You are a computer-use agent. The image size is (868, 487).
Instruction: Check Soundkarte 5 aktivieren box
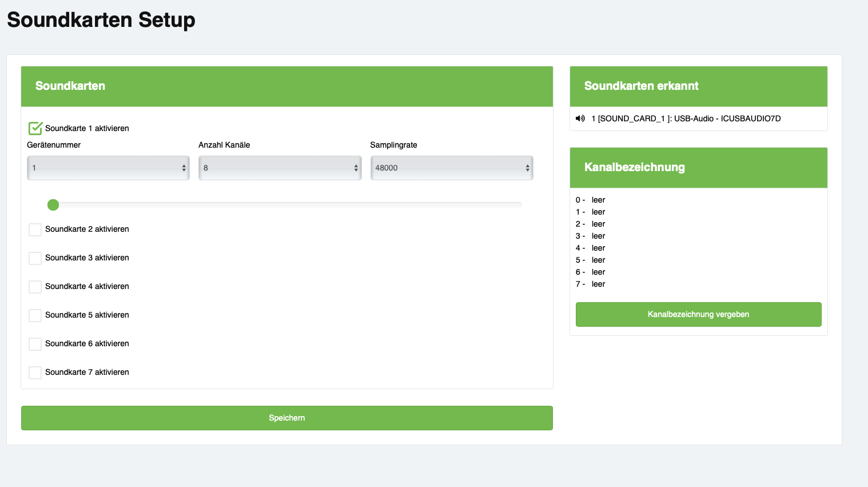35,315
